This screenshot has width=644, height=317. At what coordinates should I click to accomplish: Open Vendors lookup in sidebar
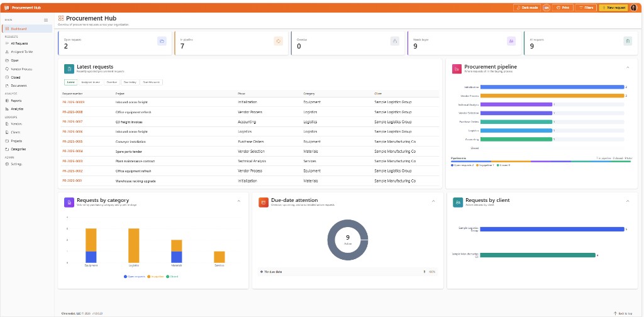click(27, 124)
